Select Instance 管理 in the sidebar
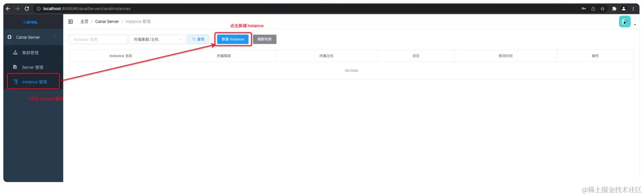The width and height of the screenshot is (644, 196). (x=33, y=82)
